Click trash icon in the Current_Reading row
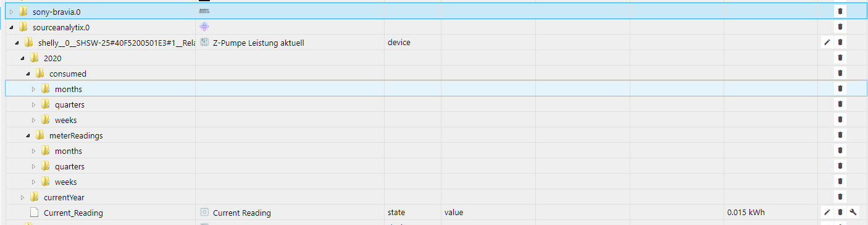The image size is (868, 225). (x=840, y=213)
